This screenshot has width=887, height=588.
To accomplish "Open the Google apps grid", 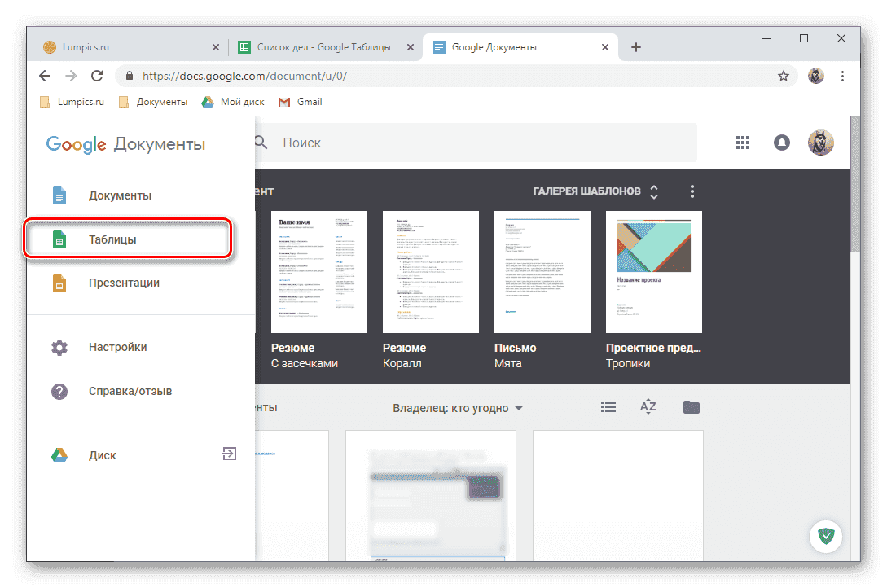I will 742,142.
